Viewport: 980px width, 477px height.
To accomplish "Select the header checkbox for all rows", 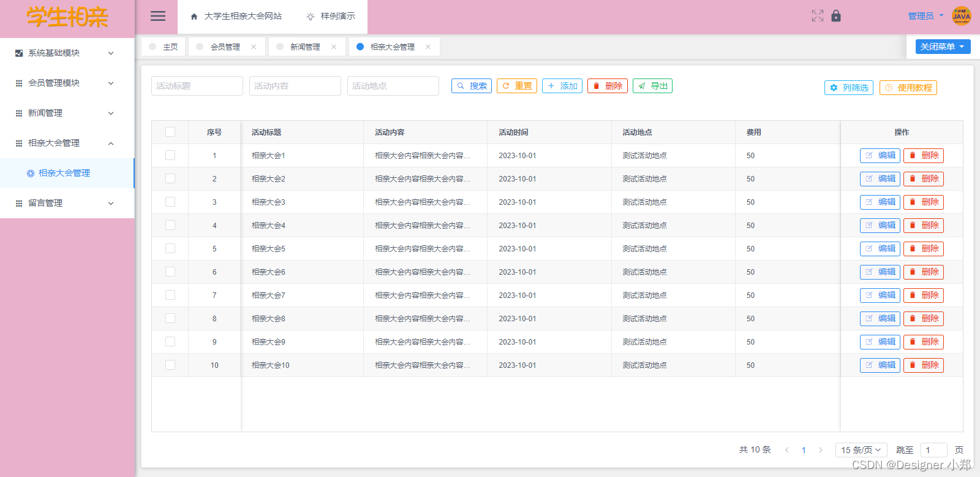I will (x=170, y=132).
